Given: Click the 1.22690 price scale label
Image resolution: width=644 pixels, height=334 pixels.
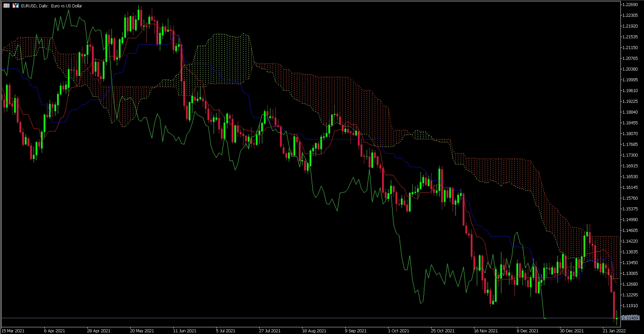Looking at the screenshot, I should pyautogui.click(x=630, y=5).
